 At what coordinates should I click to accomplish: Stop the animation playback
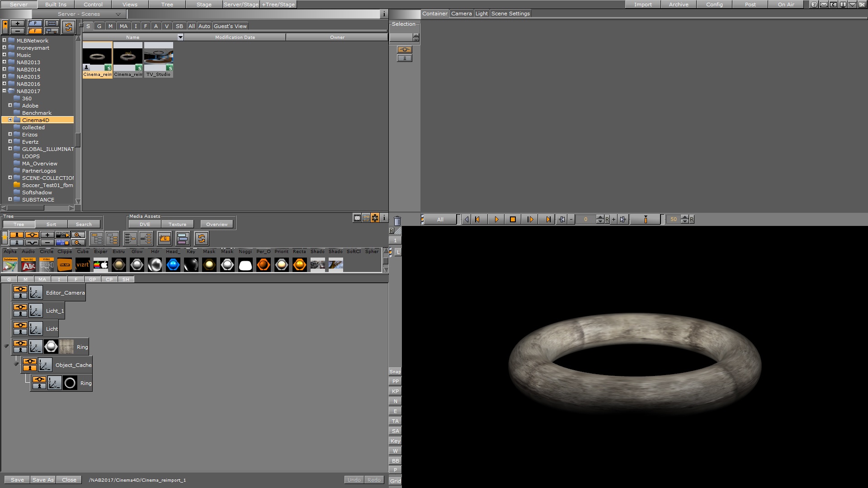click(513, 220)
